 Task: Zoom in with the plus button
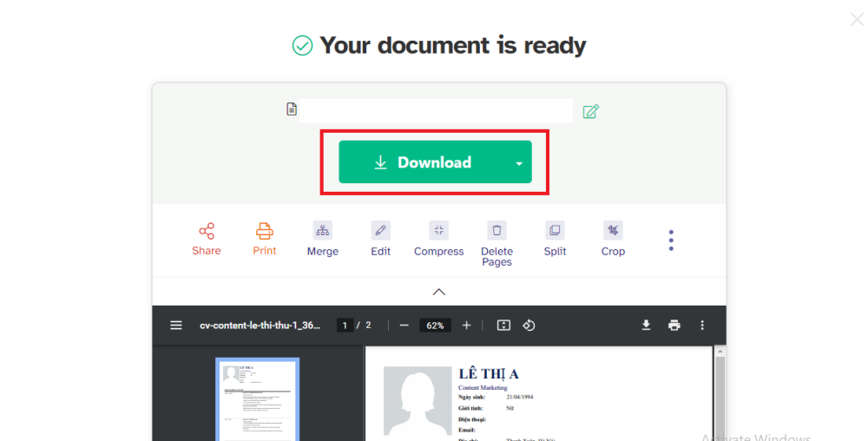click(x=466, y=326)
